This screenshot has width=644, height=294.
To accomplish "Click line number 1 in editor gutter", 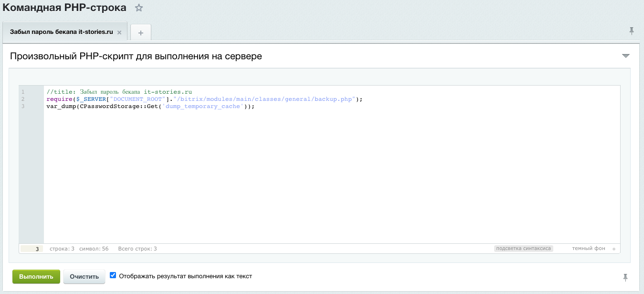I will click(x=23, y=91).
